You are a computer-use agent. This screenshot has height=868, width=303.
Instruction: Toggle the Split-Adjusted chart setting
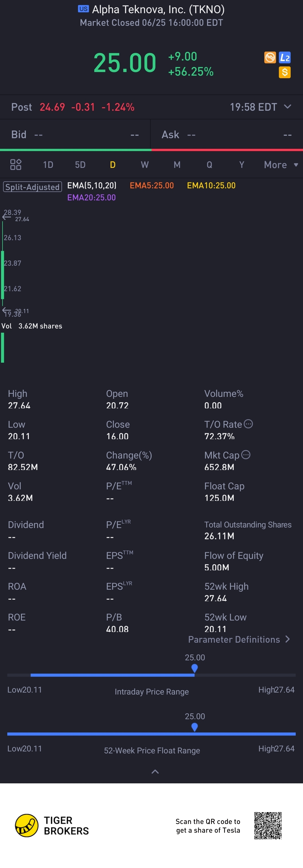tap(32, 187)
